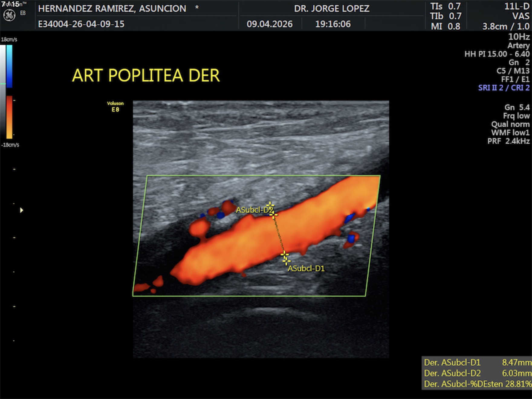Click the blue flow spot left of ASubcl-D2
The image size is (532, 399).
(221, 215)
